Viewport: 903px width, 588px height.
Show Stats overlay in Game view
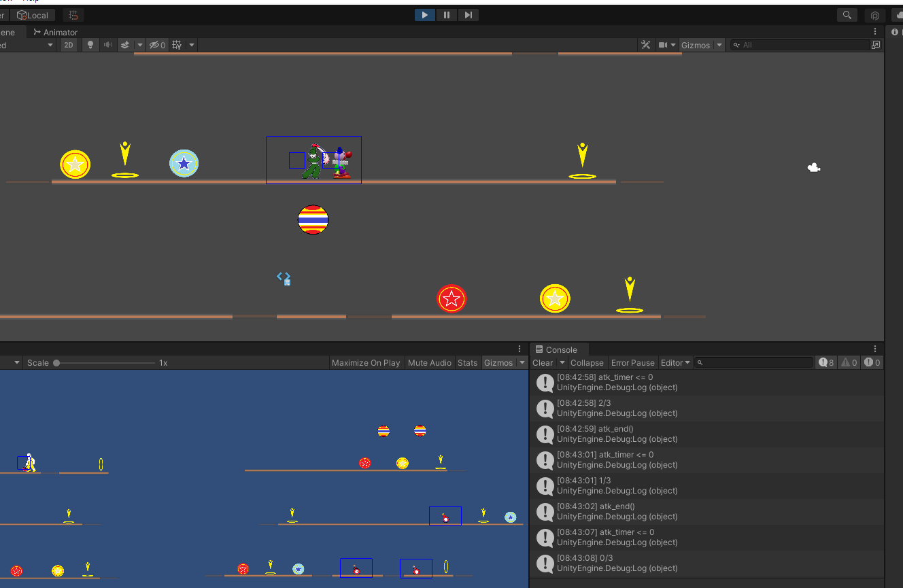tap(468, 363)
